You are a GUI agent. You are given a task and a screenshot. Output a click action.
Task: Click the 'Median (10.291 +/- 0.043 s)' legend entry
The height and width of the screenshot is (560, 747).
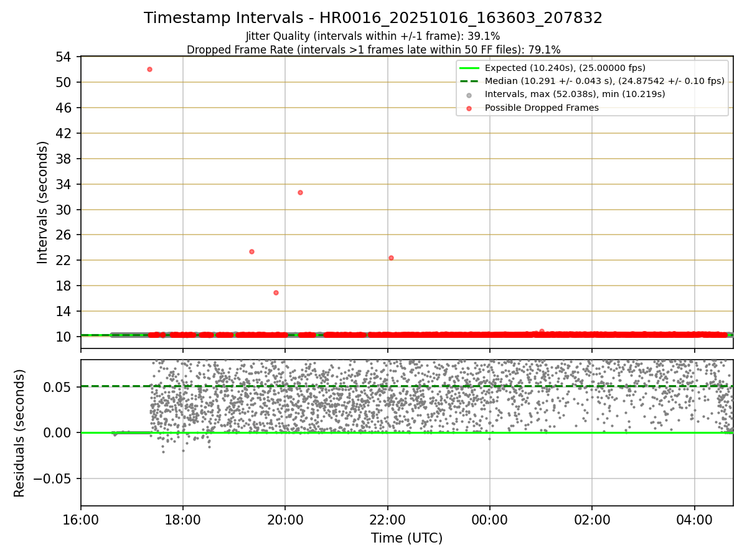pyautogui.click(x=604, y=81)
